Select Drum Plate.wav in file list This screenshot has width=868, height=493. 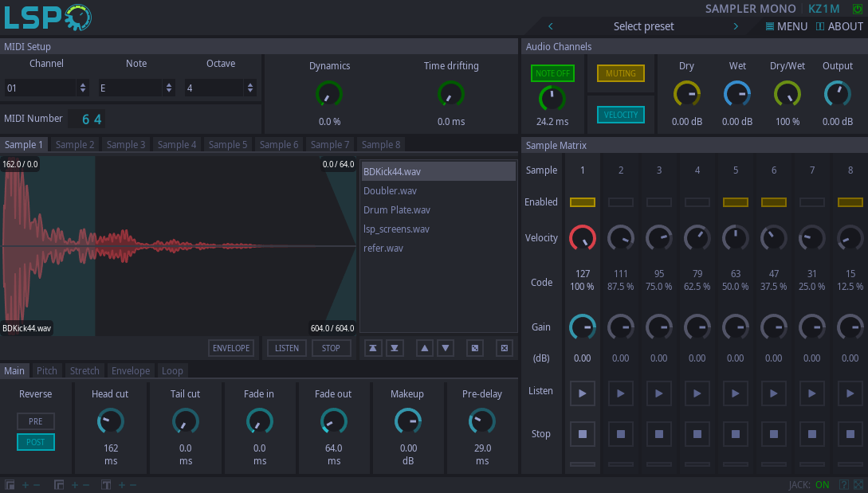pos(397,210)
